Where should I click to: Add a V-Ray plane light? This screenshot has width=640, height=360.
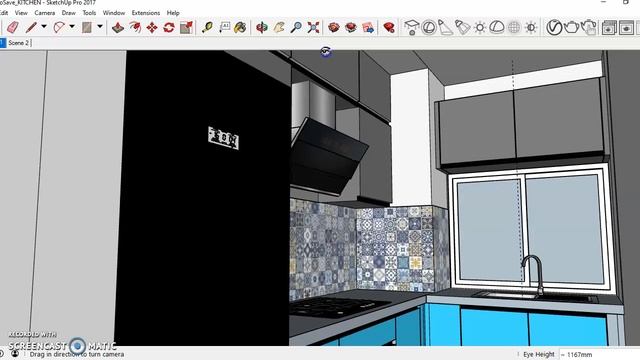tap(411, 27)
